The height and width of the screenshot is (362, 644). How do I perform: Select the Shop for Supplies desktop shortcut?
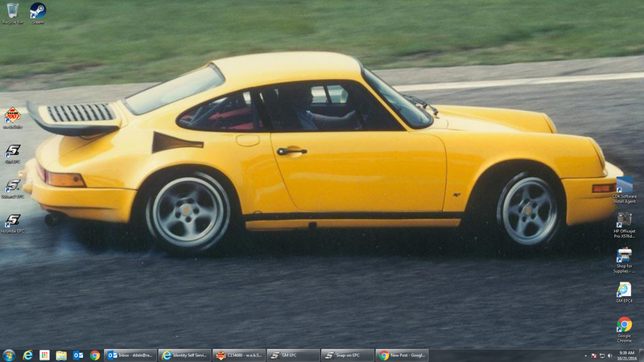pyautogui.click(x=625, y=260)
